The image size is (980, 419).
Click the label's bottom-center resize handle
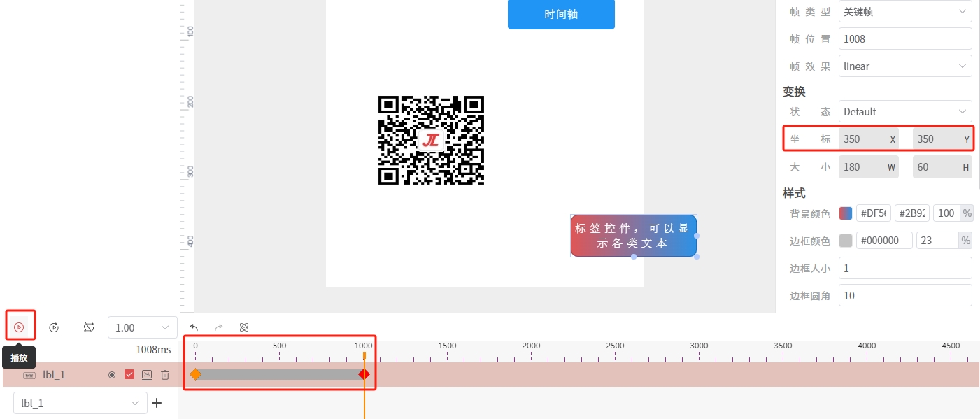(x=634, y=257)
